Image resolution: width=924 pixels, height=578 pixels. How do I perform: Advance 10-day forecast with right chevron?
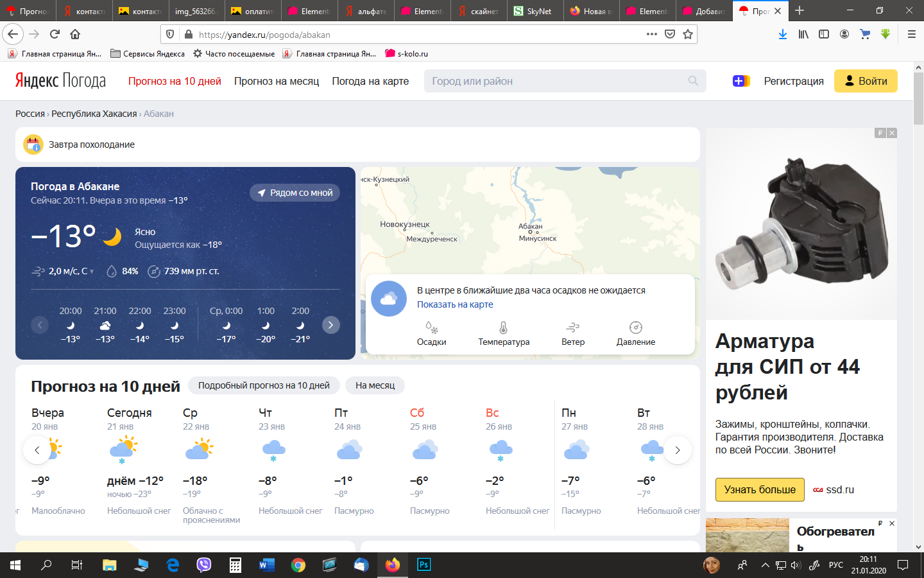[x=678, y=450]
